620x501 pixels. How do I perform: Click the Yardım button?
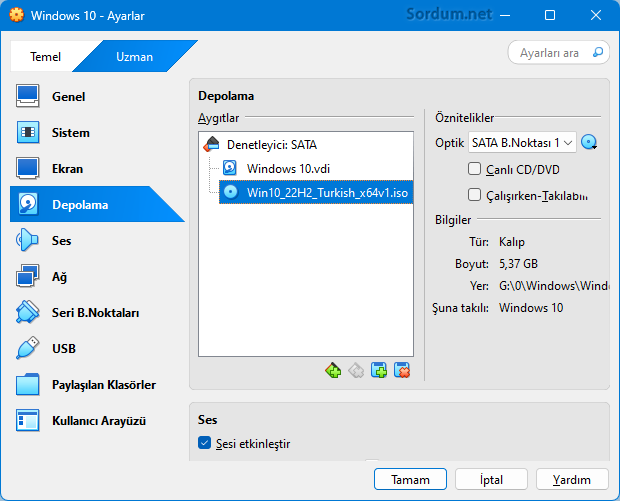(572, 479)
